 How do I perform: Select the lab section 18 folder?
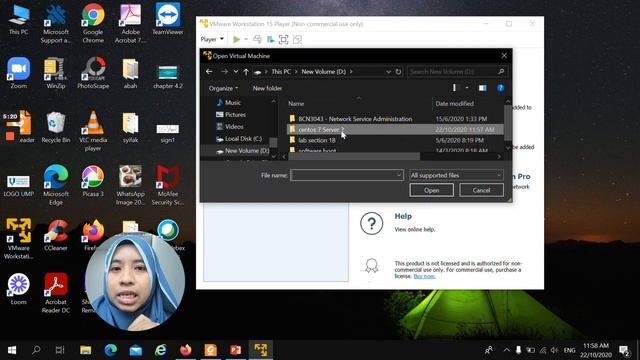(317, 140)
